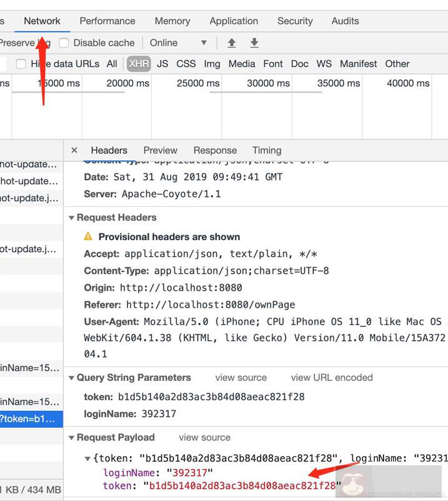Filter requests by JS type

point(162,64)
